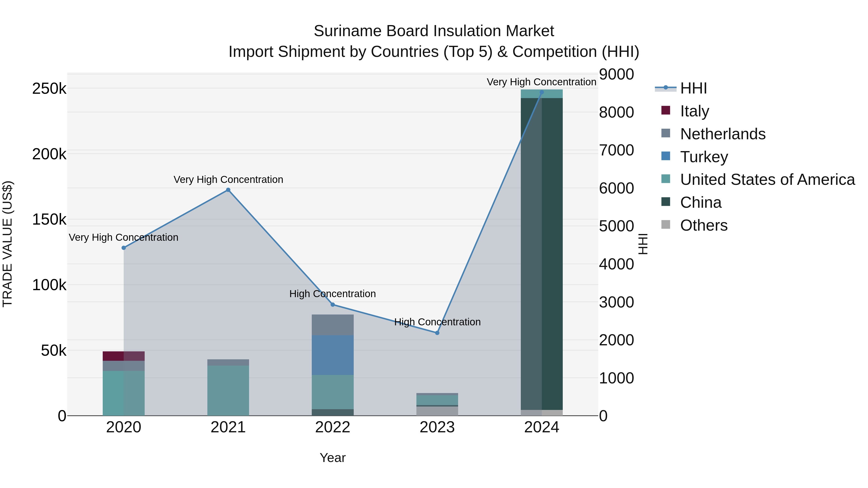
Task: Click the United States segment of 2020 bar
Action: point(124,393)
